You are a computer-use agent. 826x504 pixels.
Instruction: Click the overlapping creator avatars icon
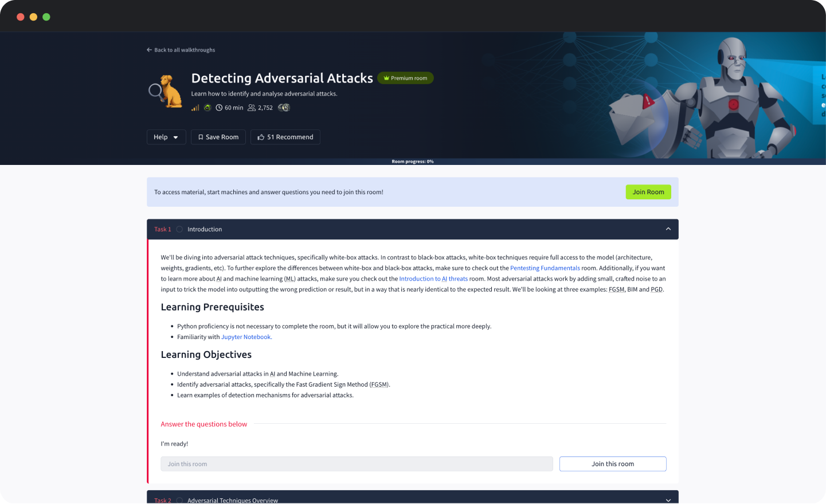[284, 108]
